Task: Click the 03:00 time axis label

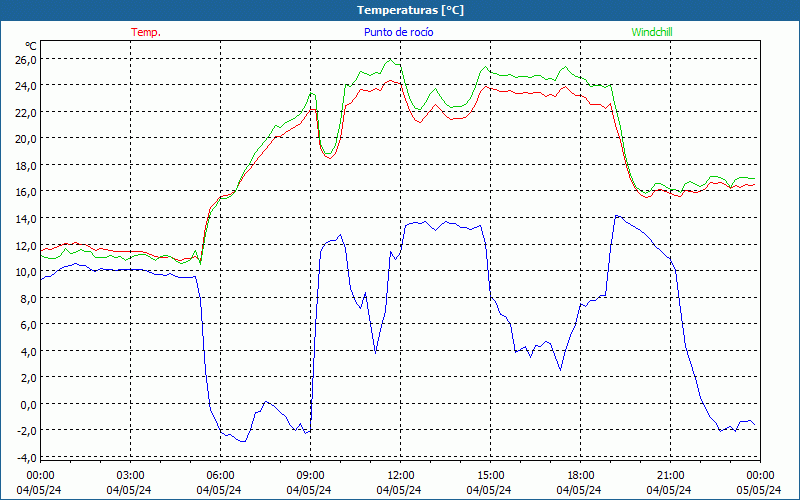Action: pos(130,476)
